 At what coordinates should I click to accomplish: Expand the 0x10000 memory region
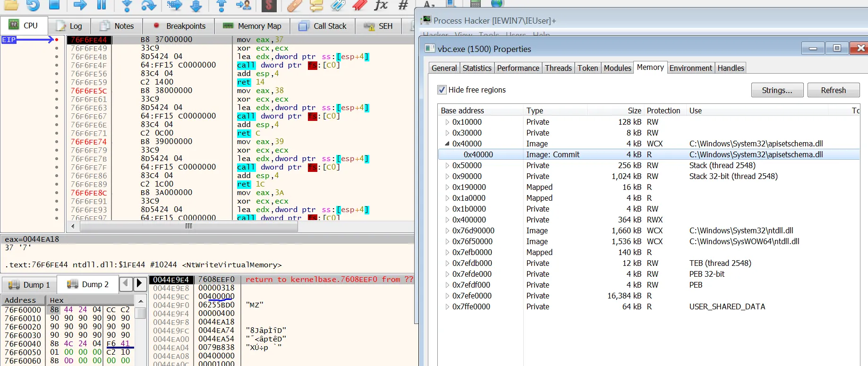tap(447, 122)
